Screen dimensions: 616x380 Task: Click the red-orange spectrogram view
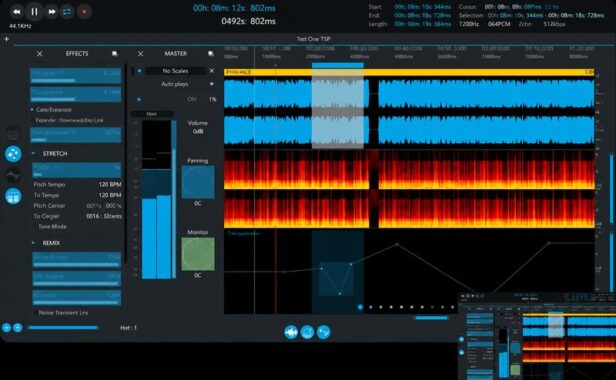coord(409,189)
